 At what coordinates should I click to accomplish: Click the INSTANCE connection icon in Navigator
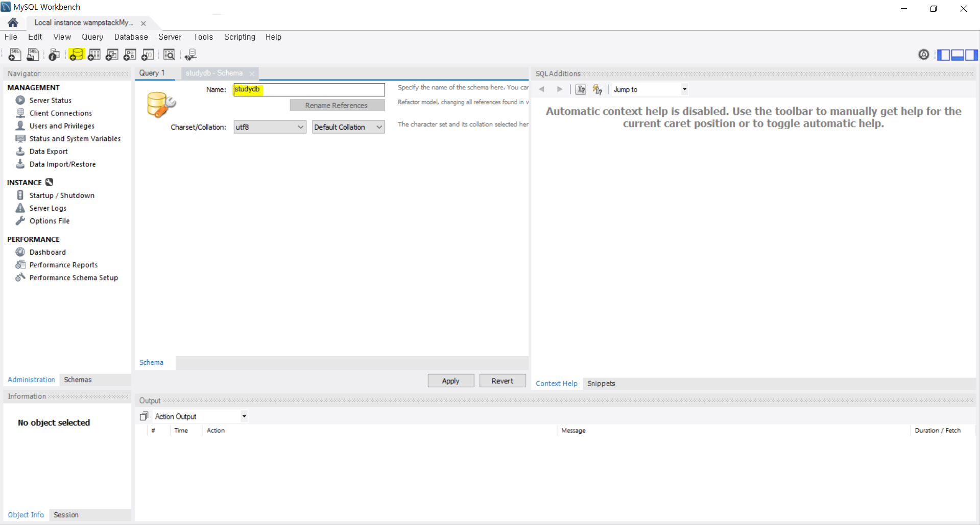[x=49, y=182]
